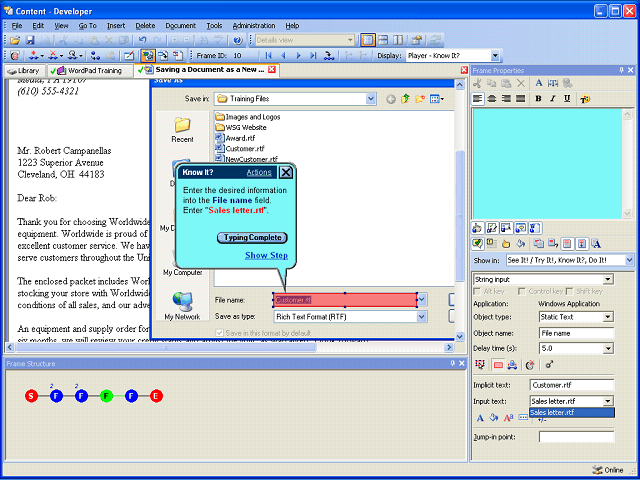
Task: Click the Actions link in bubble
Action: (259, 172)
